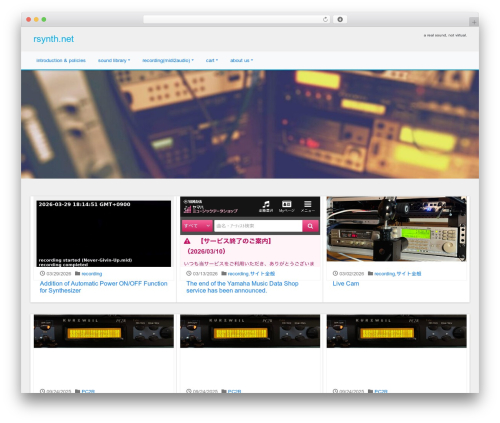
Task: Open the 'サイト全般' category under the Live Cam post
Action: (x=409, y=274)
